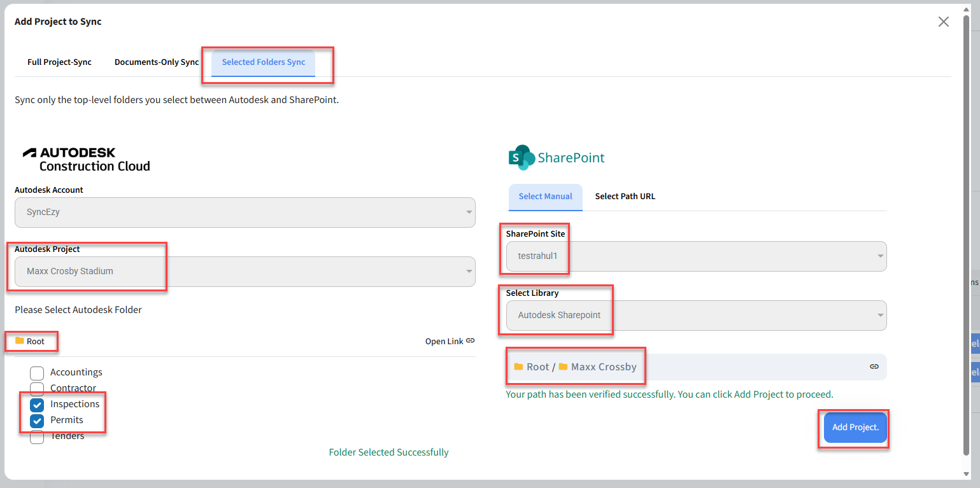Click the SharePoint logo icon
This screenshot has height=488, width=980.
[522, 157]
